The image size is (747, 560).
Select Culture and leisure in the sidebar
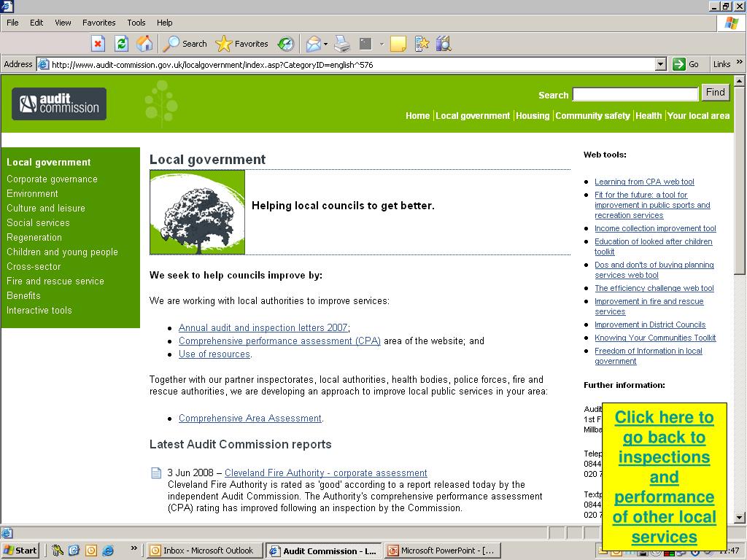46,208
